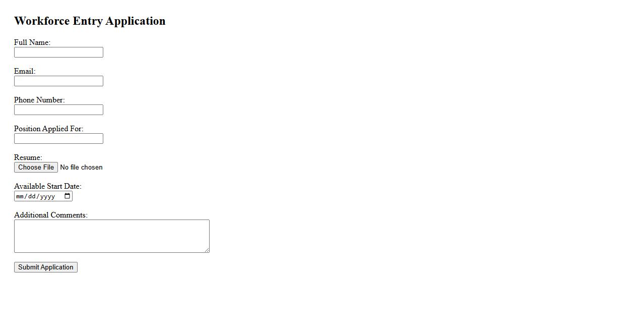Click the "Additional Comments:" label
The image size is (644, 328).
pos(51,215)
